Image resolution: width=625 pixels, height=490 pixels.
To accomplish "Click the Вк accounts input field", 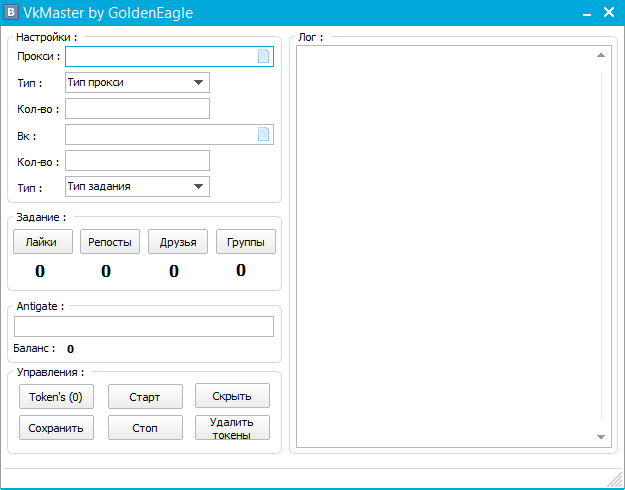I will [x=169, y=134].
